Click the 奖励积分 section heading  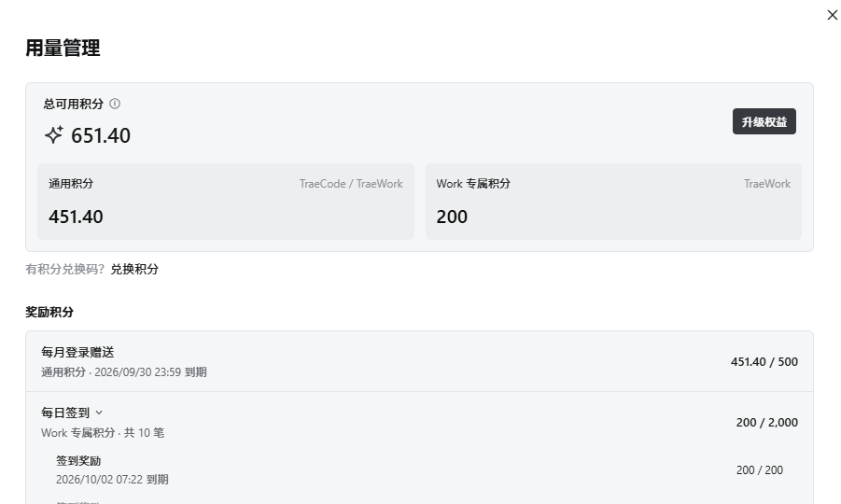(x=49, y=312)
